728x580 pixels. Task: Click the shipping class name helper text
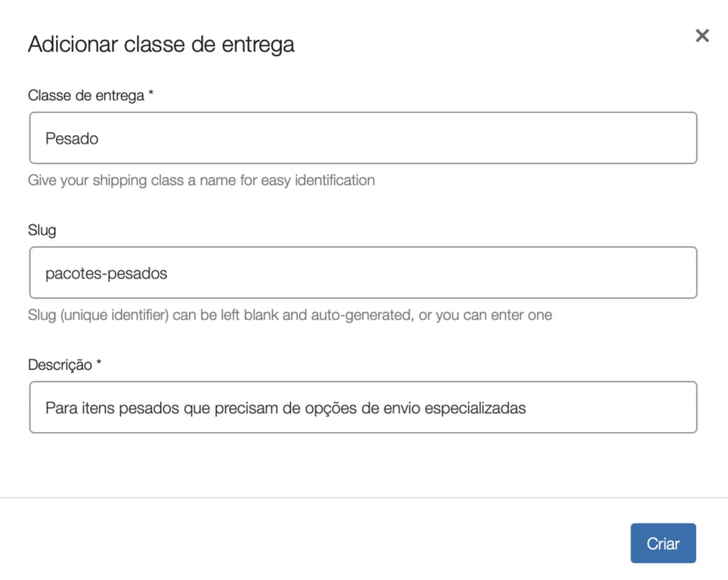[x=201, y=180]
